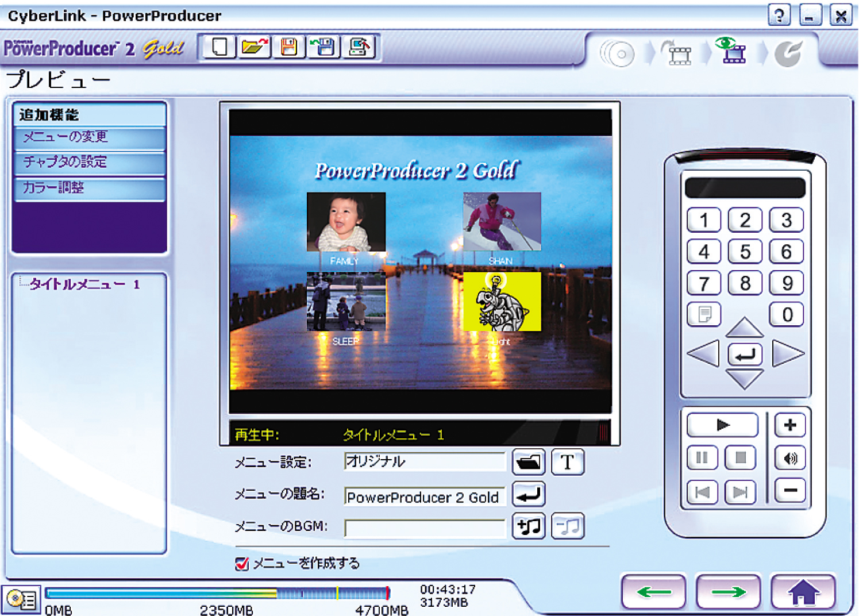Skip to previous chapter button
This screenshot has height=616, width=859.
pyautogui.click(x=702, y=492)
